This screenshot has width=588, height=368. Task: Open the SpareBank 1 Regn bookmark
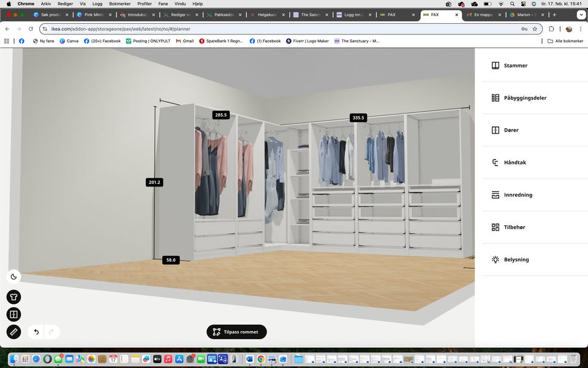(x=221, y=41)
